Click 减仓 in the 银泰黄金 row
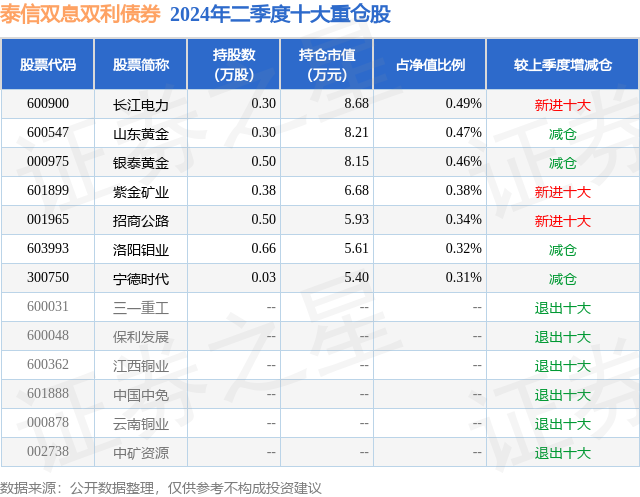Screen dimensions: 640x497 coord(562,163)
